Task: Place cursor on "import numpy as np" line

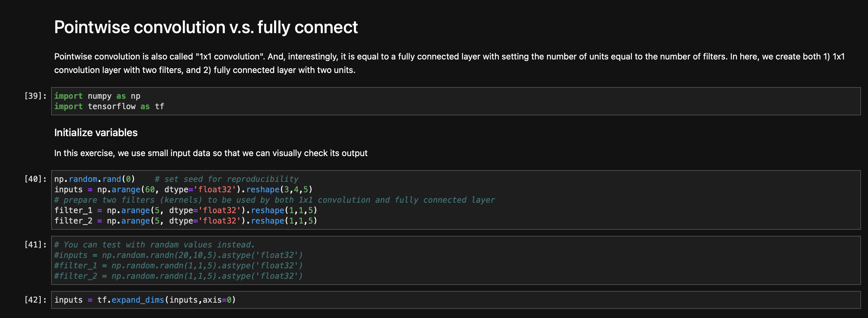Action: click(x=97, y=96)
